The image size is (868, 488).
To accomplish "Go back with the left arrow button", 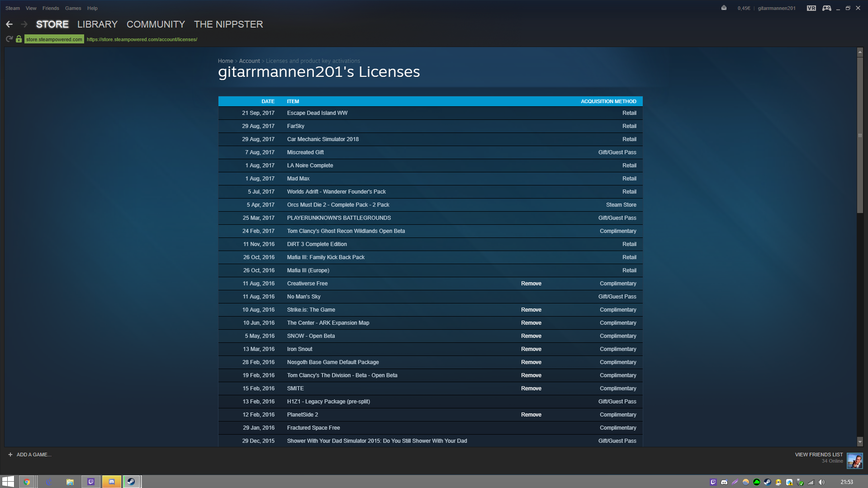I will tap(9, 24).
